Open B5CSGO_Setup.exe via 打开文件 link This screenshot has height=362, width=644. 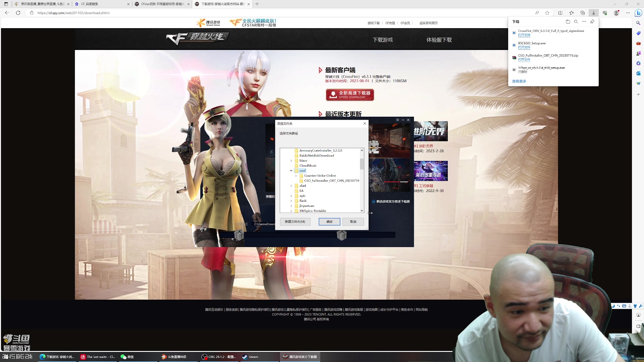pos(524,48)
